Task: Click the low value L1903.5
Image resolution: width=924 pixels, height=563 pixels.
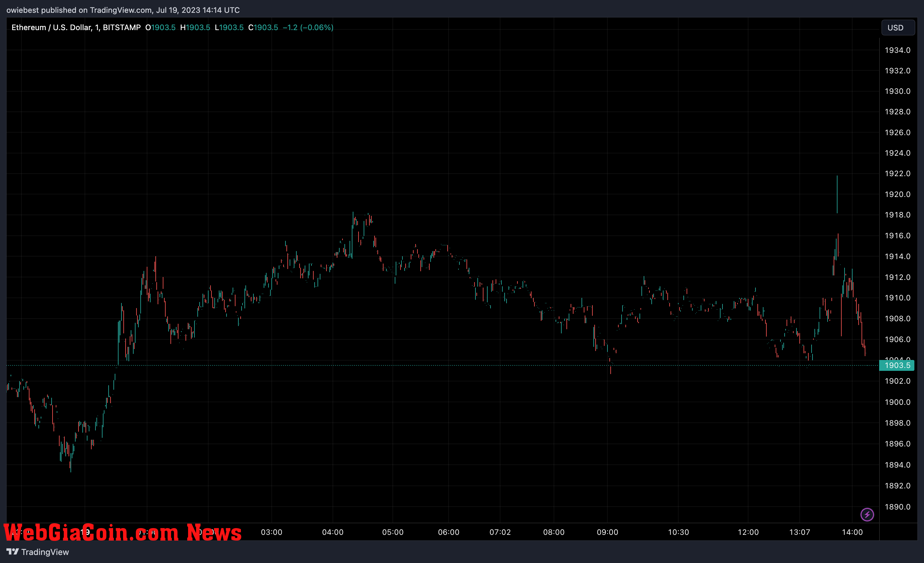Action: [229, 27]
